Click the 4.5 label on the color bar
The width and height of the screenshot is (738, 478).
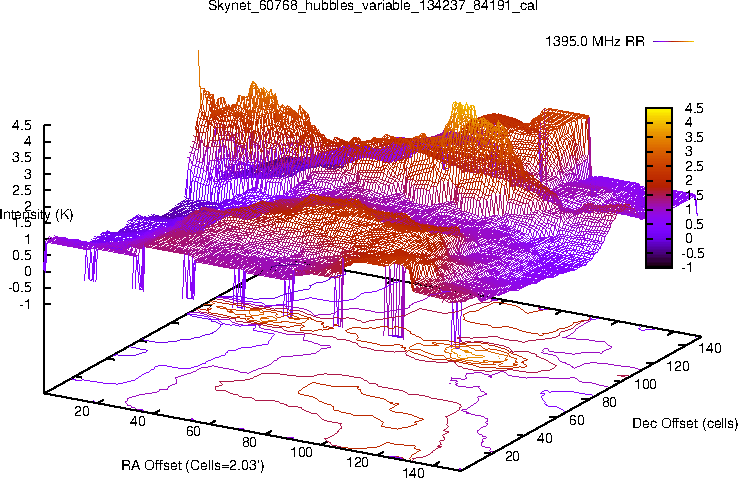click(x=694, y=108)
